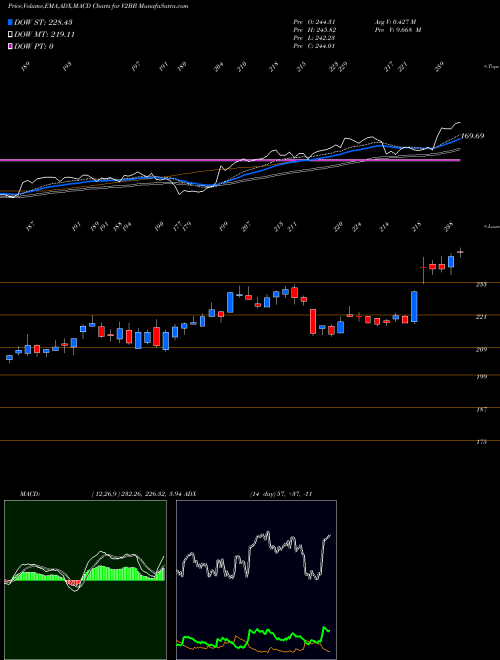Click the ADX '(14 day)' values text

coord(281,494)
